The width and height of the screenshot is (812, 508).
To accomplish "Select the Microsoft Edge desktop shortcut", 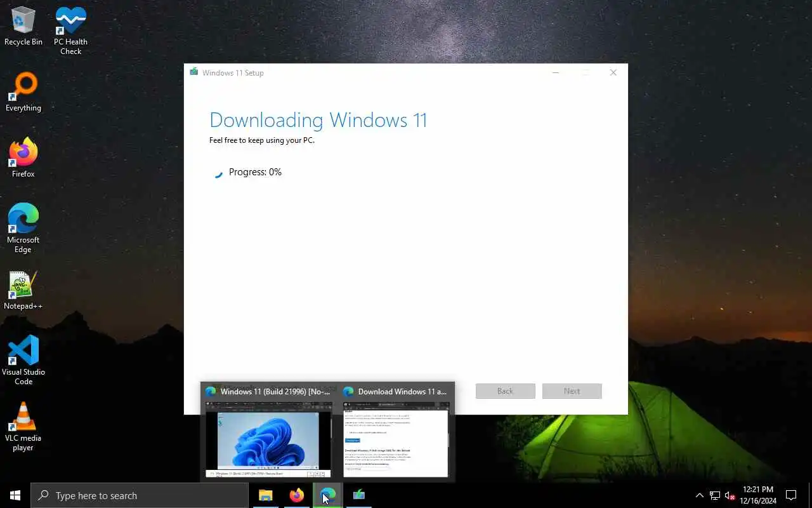I will coord(23,229).
